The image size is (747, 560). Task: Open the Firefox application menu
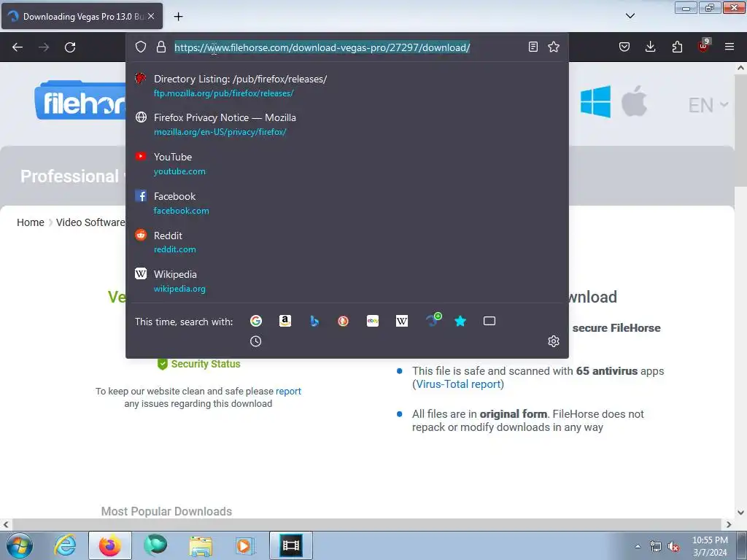click(729, 47)
